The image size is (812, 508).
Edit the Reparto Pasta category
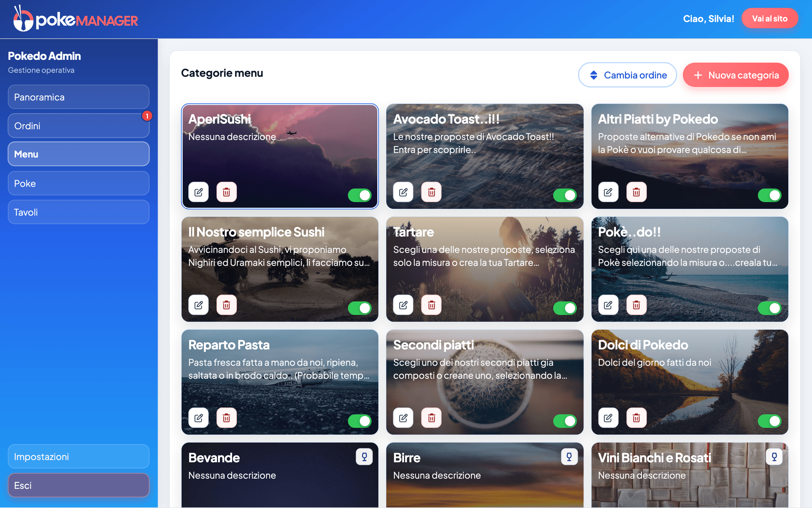click(x=198, y=418)
